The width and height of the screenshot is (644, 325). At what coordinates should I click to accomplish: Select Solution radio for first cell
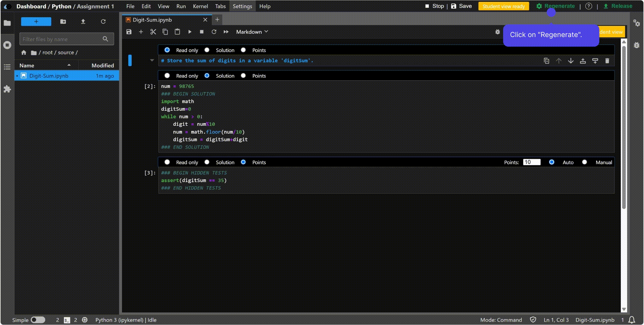tap(207, 50)
